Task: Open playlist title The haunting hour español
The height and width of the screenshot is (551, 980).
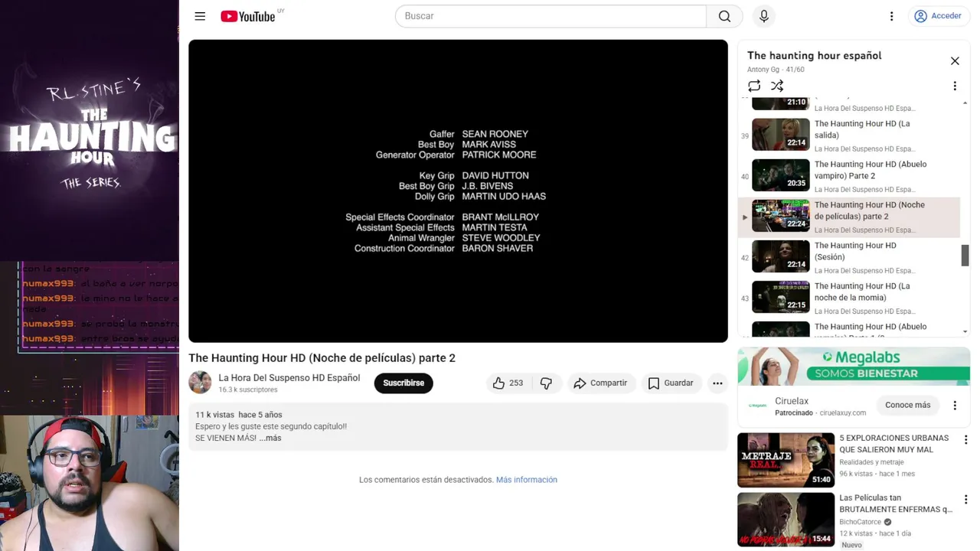Action: (814, 55)
